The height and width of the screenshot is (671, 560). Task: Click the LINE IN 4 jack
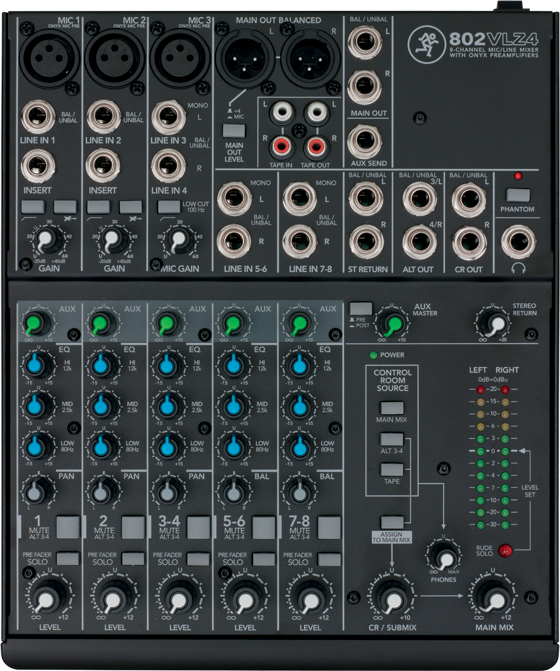pos(169,166)
